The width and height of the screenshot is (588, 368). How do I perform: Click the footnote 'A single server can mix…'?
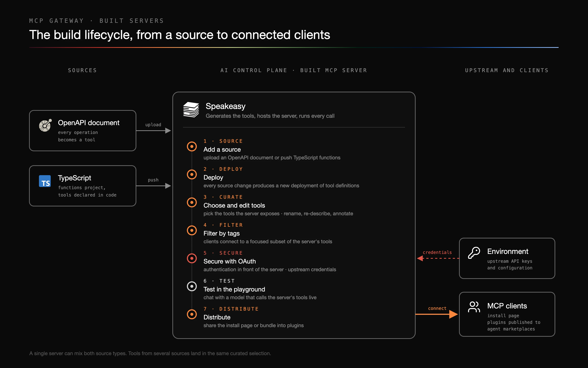[150, 353]
